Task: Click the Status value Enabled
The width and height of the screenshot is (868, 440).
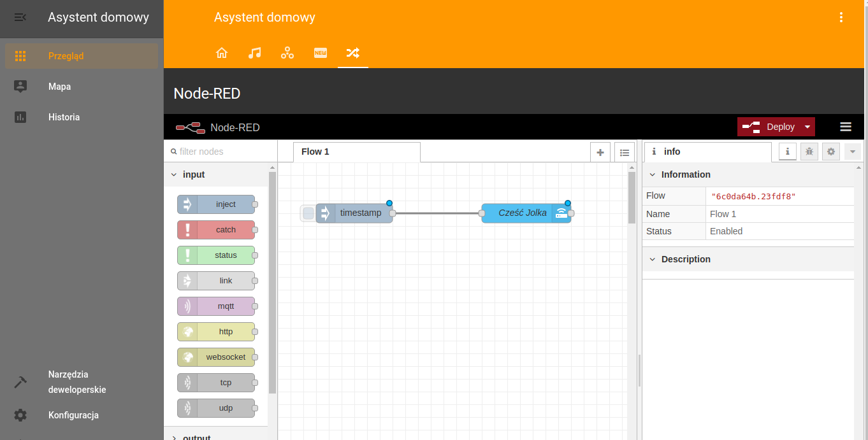Action: (x=726, y=231)
